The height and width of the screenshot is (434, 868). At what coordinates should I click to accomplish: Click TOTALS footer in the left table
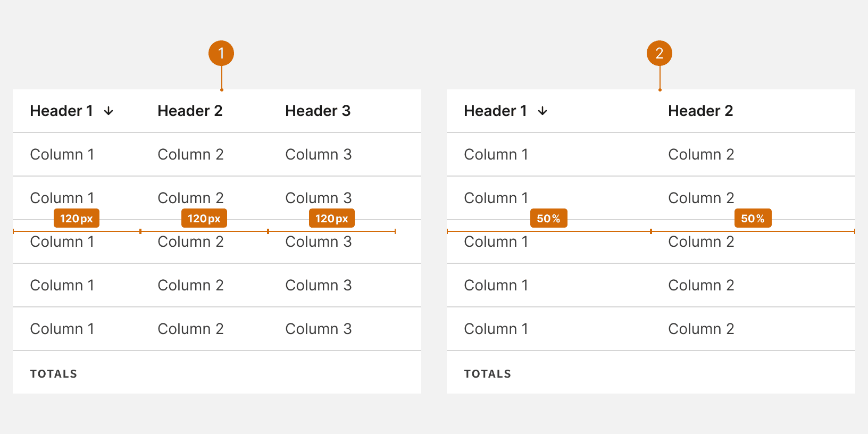tap(54, 373)
